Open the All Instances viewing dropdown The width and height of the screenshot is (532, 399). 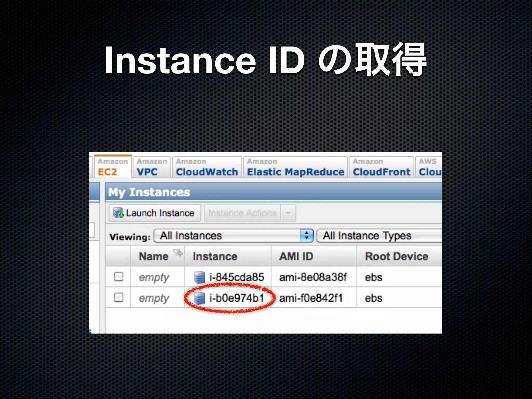(234, 236)
